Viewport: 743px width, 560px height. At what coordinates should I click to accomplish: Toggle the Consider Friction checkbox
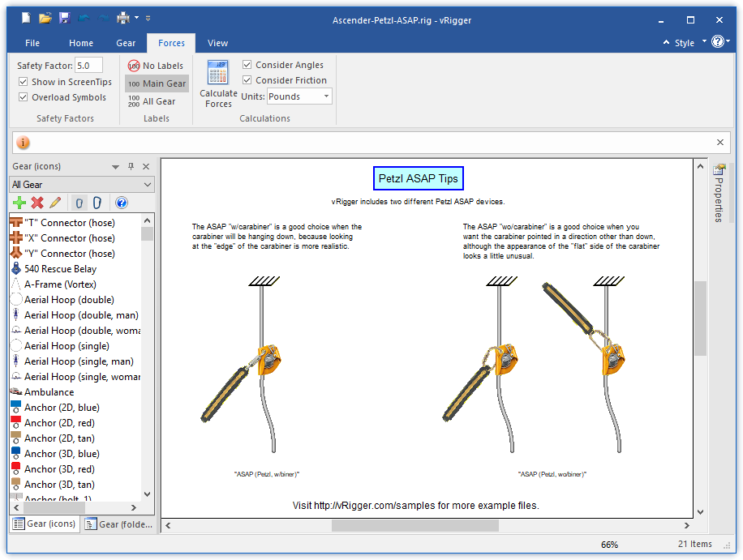(x=247, y=80)
